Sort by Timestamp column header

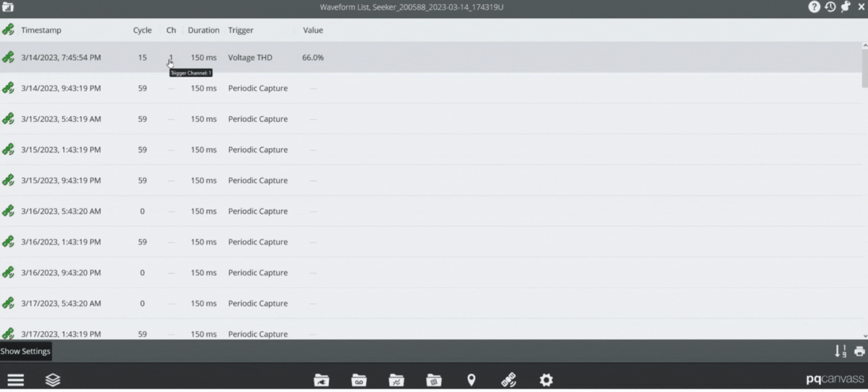(x=41, y=30)
